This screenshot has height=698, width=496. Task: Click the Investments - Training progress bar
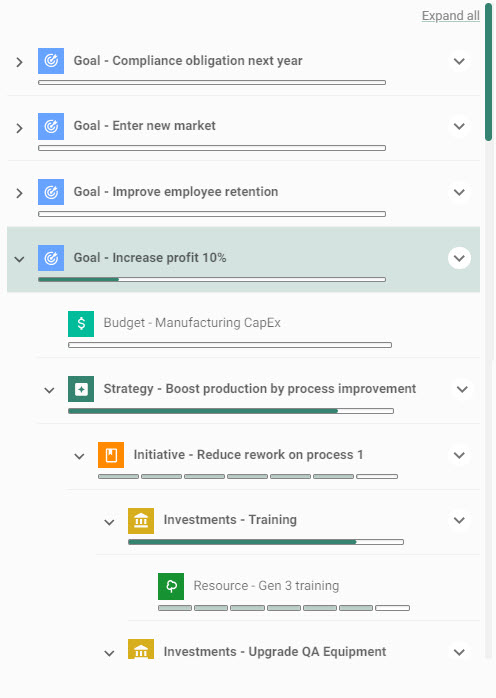(266, 542)
